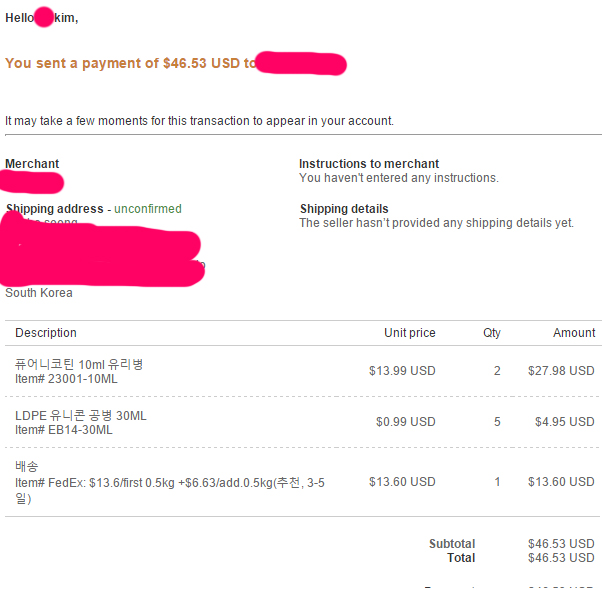Click "You haven't entered any instructions" text

398,178
